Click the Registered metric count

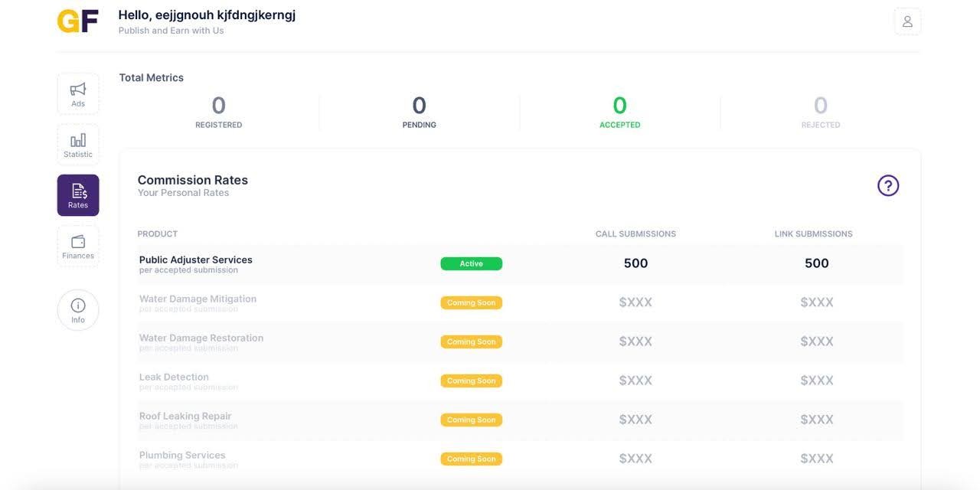point(219,105)
